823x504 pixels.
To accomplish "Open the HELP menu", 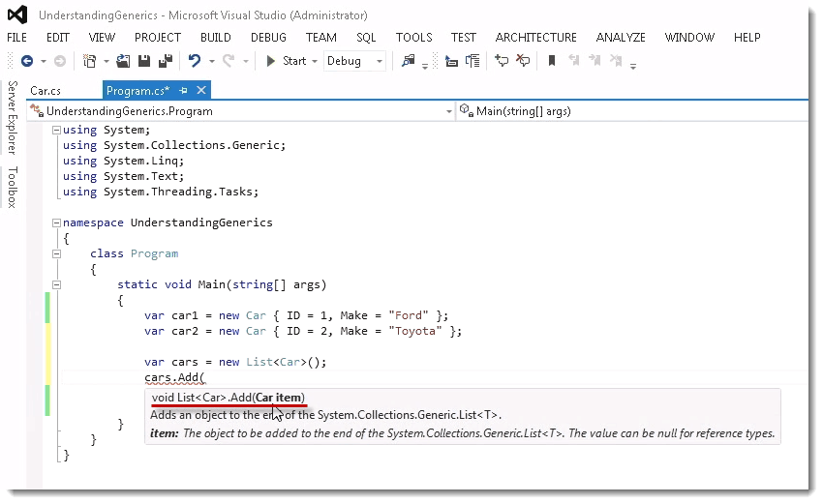I will pos(747,37).
